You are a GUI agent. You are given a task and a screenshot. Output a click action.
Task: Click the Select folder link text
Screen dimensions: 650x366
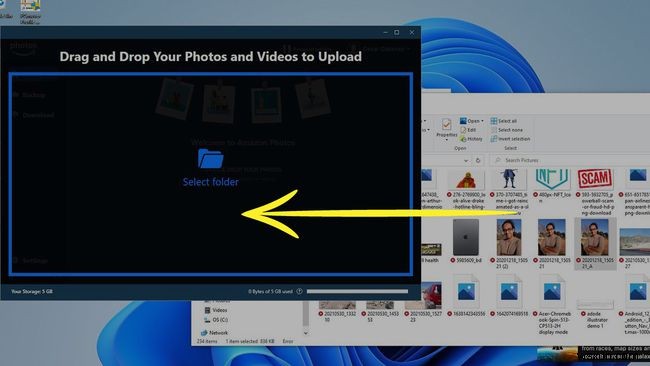211,182
